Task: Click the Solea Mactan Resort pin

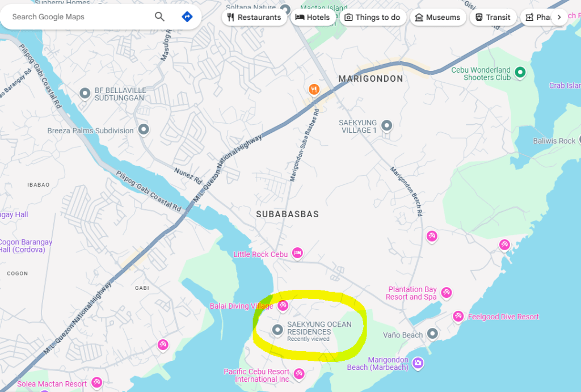Action: (97, 382)
